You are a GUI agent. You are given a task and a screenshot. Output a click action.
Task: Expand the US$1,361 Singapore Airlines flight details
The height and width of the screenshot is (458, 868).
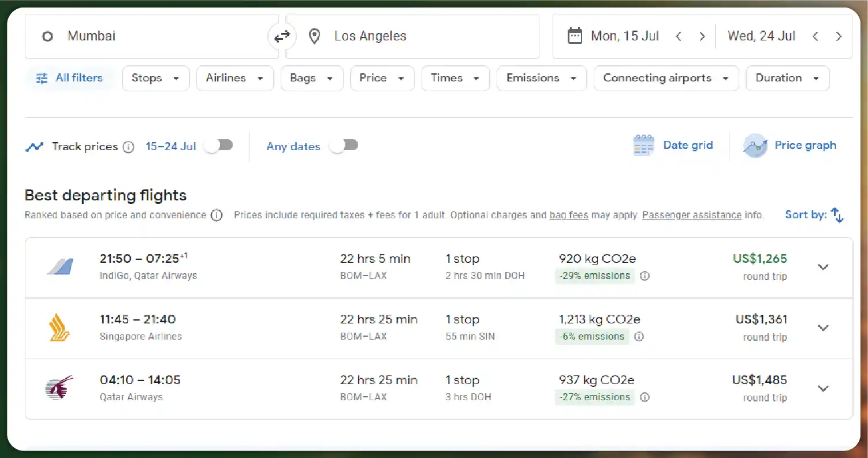coord(824,328)
